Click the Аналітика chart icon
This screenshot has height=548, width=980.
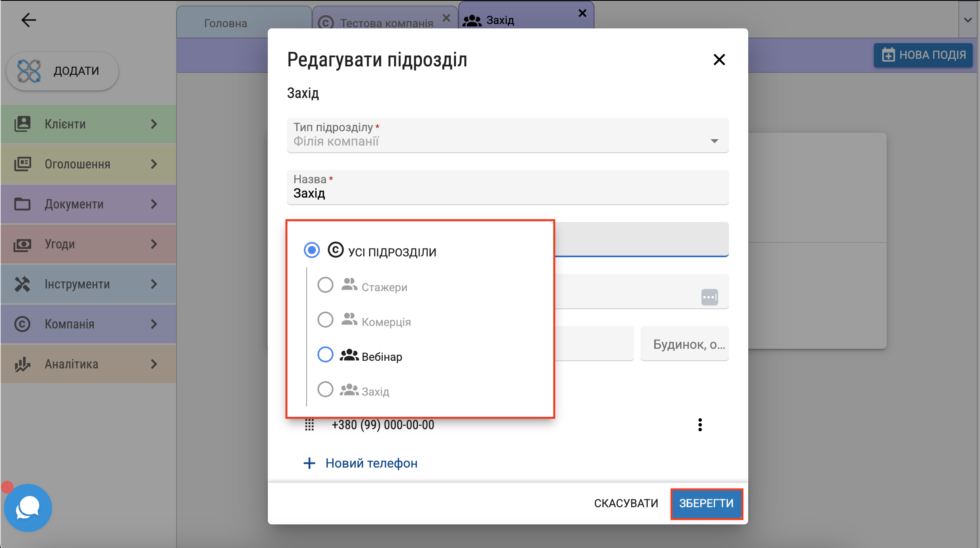(x=22, y=364)
